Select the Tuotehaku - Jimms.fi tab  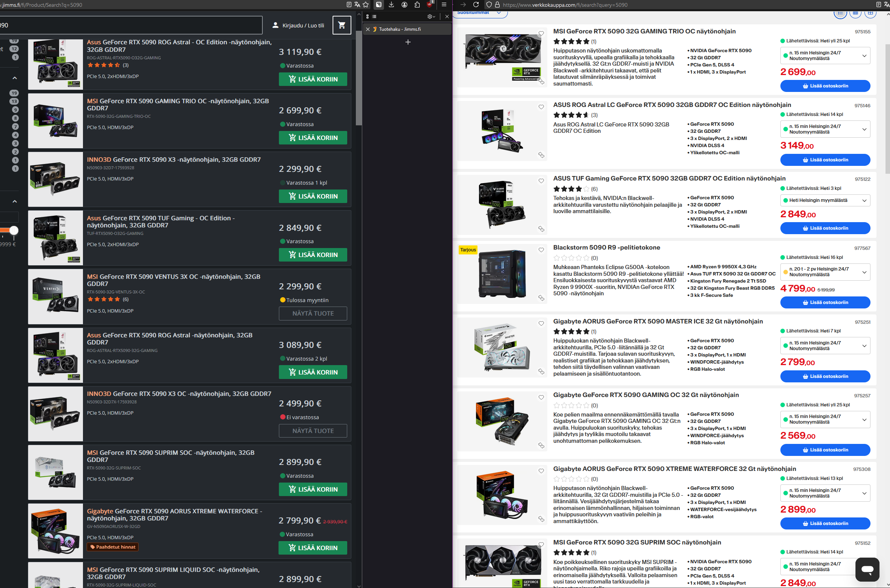pos(400,29)
